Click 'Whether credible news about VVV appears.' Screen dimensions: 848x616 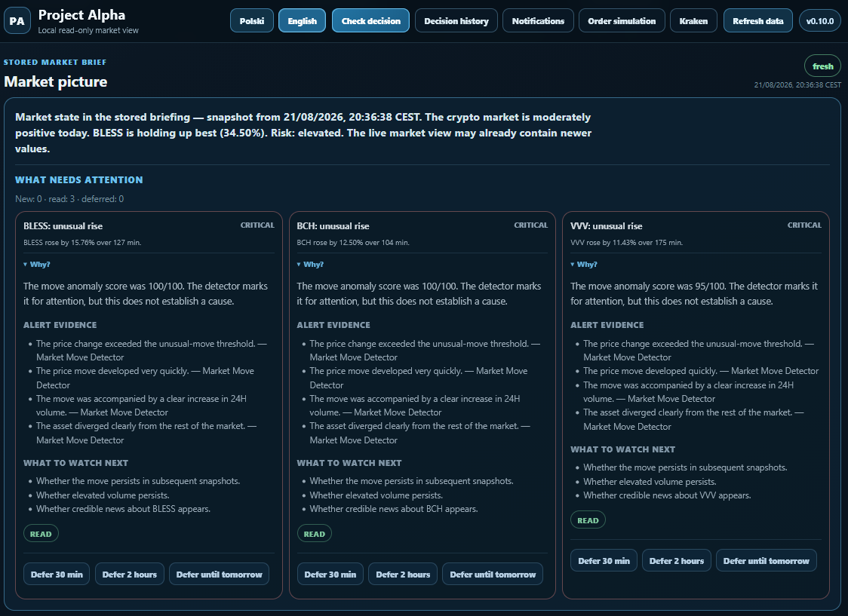click(667, 495)
